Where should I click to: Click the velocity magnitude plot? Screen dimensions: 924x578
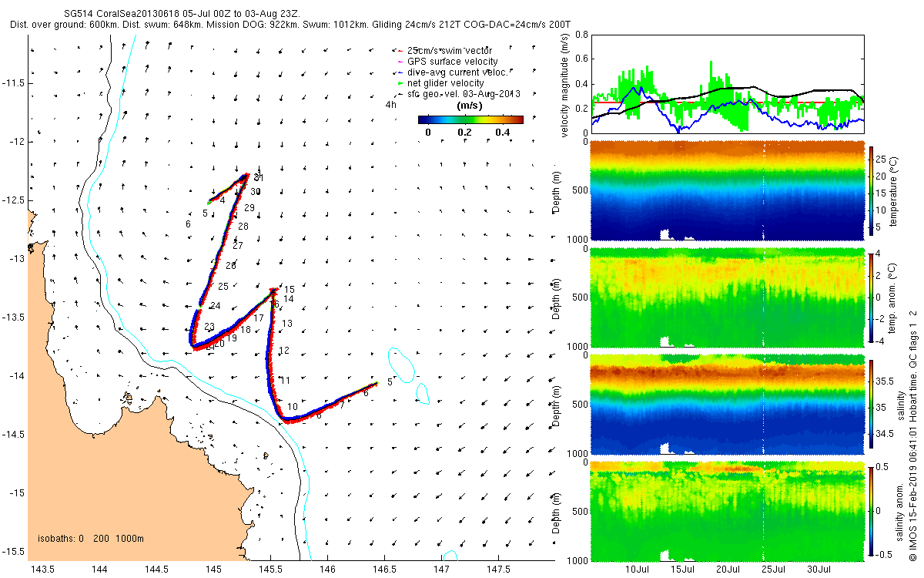coord(727,83)
